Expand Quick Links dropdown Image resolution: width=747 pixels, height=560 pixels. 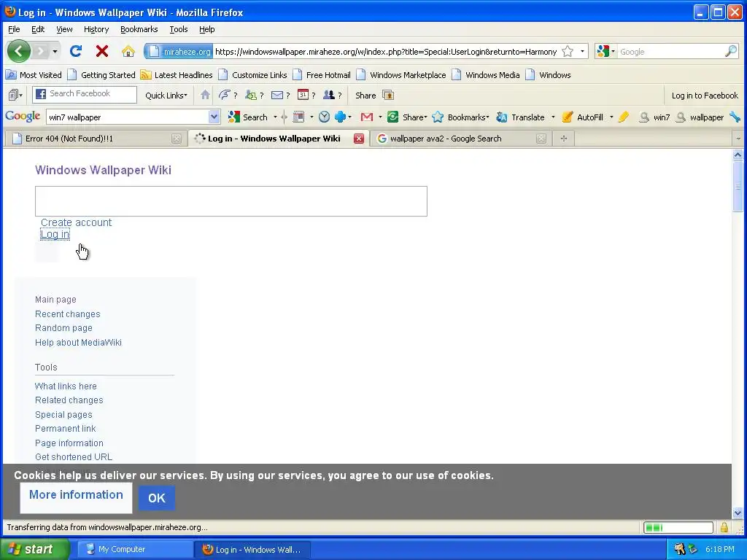[166, 96]
